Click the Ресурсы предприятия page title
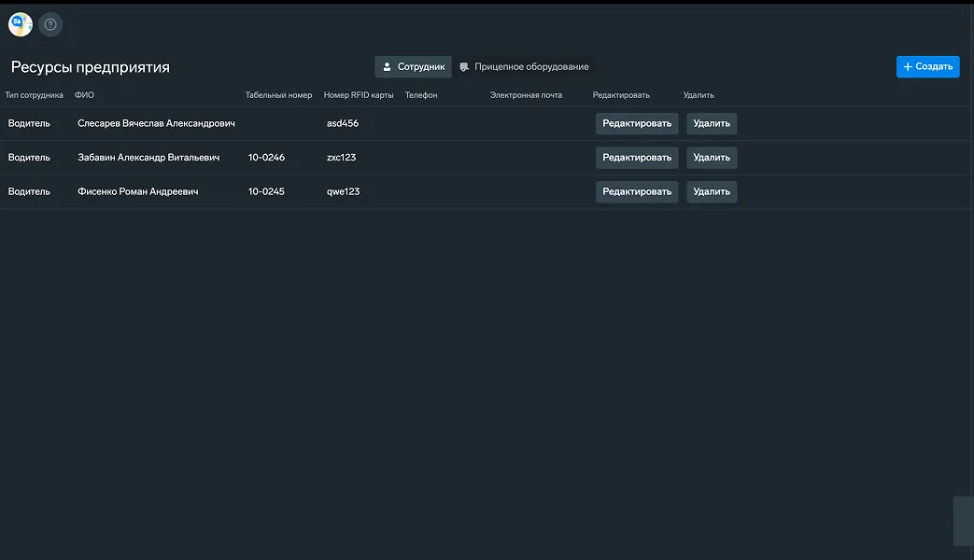This screenshot has width=974, height=560. (90, 67)
